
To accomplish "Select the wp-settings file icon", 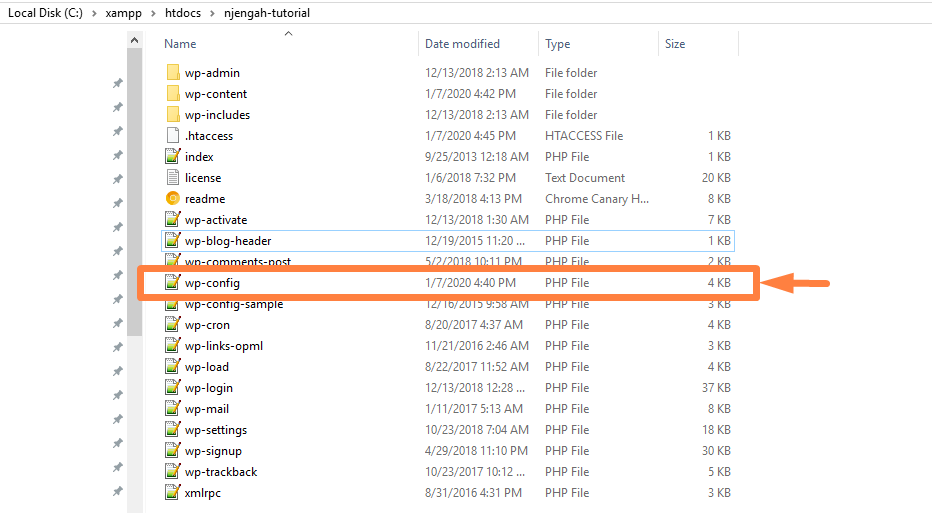I will coord(173,429).
